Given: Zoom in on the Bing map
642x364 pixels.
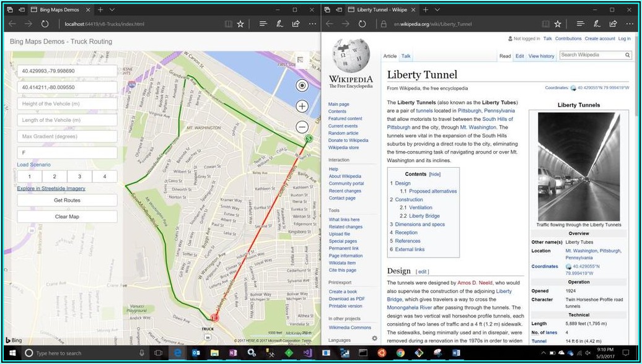Looking at the screenshot, I should (x=302, y=106).
